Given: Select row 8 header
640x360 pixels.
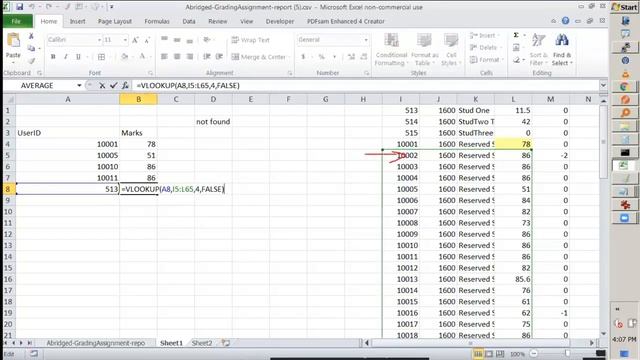Looking at the screenshot, I should tap(8, 189).
